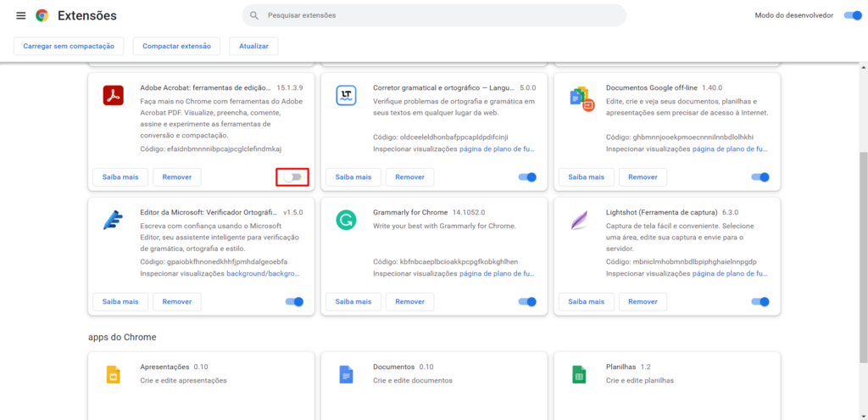Click the Chrome logo icon
868x420 pixels.
click(x=42, y=16)
